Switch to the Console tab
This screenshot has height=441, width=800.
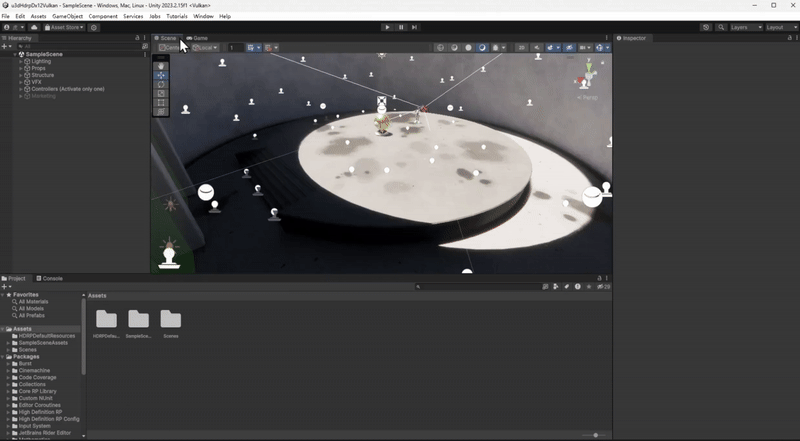[50, 278]
